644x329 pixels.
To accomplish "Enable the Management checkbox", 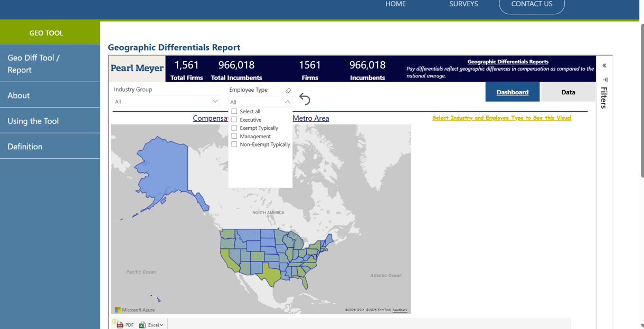I will (x=234, y=136).
